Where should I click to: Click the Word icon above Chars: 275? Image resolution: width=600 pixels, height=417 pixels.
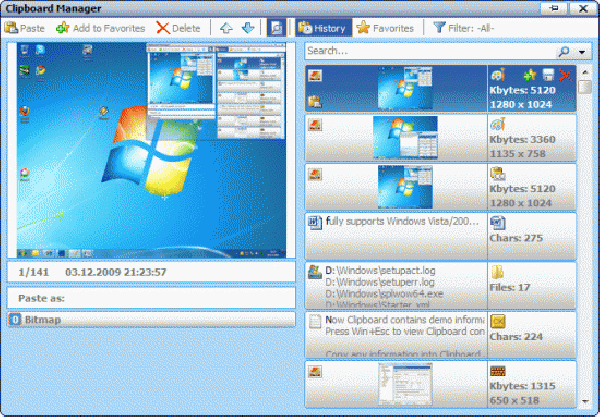coord(497,223)
